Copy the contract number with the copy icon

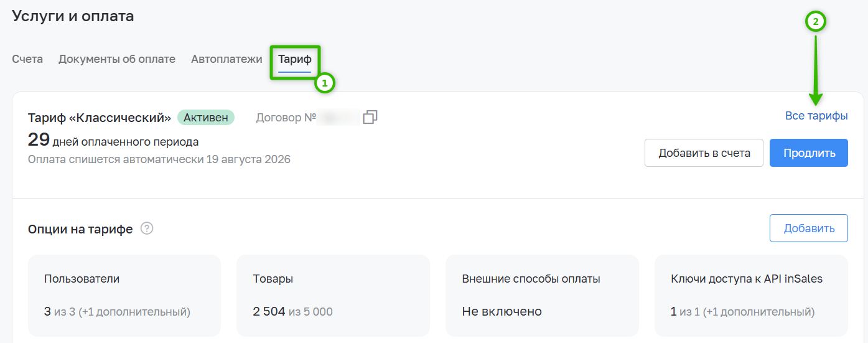[370, 117]
